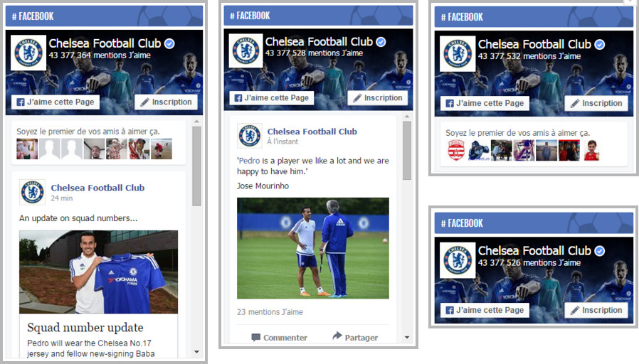The image size is (639, 364).
Task: Click the Inscription button in the 43 377 526 widget
Action: pyautogui.click(x=597, y=310)
